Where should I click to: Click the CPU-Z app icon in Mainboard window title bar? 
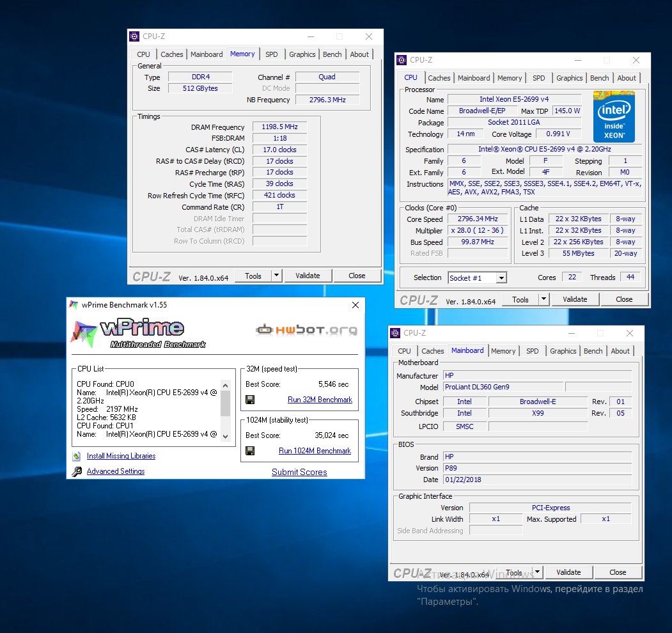(395, 333)
